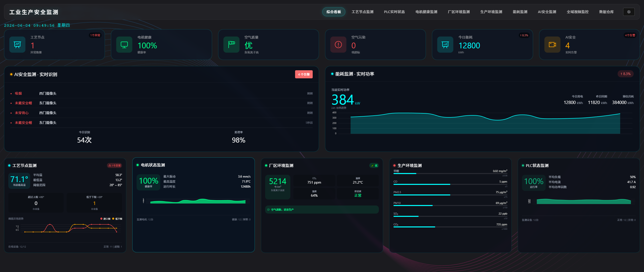The image size is (644, 272).
Task: Click the 今日能耗 bar chart icon
Action: coord(445,45)
